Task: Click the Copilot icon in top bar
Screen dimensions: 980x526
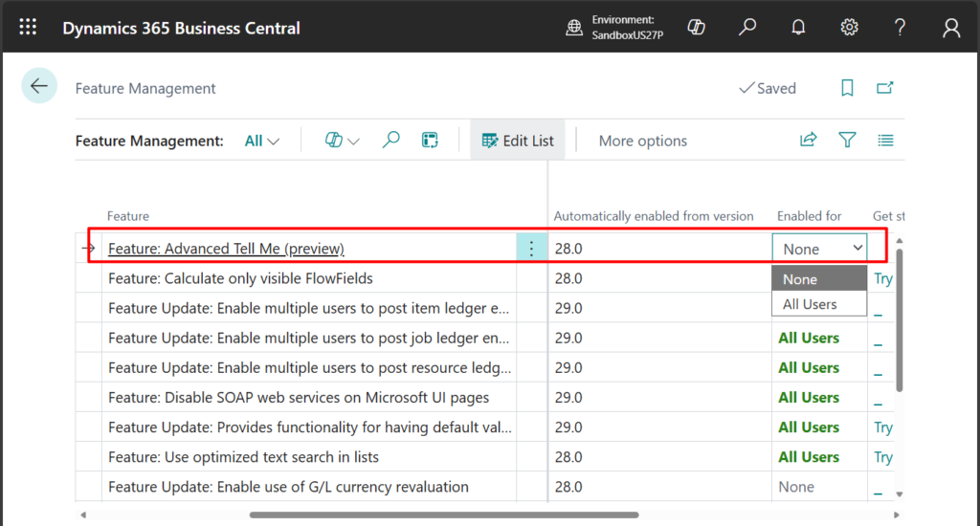Action: (x=697, y=28)
